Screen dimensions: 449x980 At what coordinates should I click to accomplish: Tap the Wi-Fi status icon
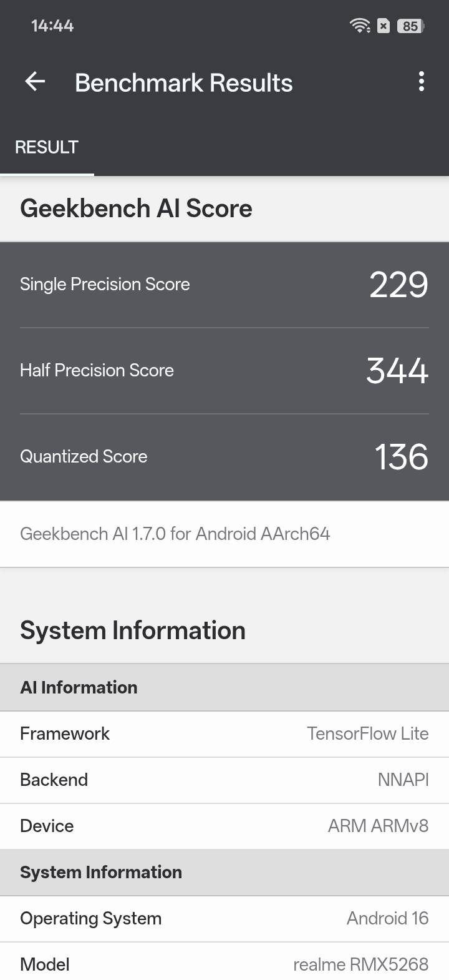tap(360, 26)
